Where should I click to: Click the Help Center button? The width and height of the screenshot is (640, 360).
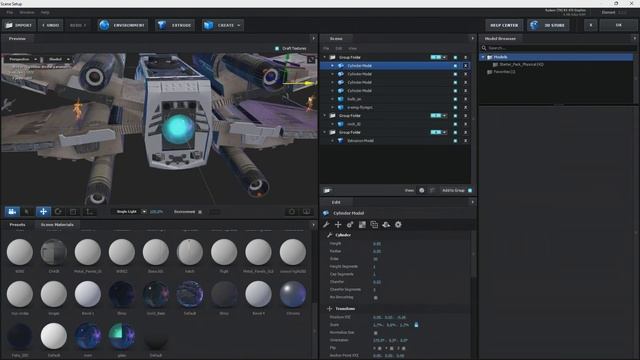[x=504, y=25]
